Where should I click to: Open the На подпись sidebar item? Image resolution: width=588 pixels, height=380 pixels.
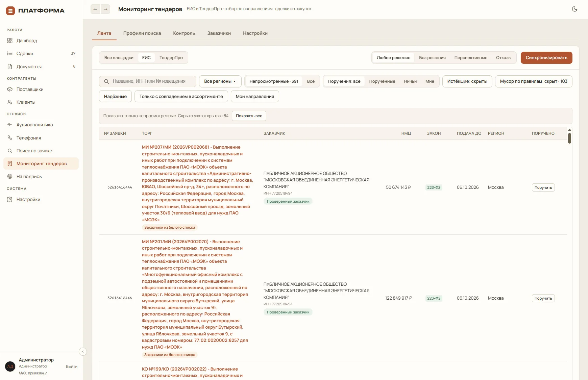pyautogui.click(x=41, y=176)
